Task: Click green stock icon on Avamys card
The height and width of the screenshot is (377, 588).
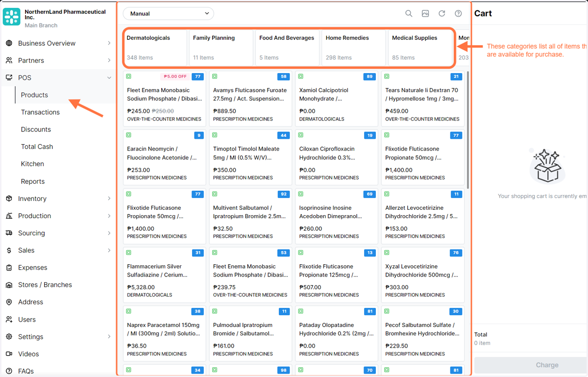Action: [x=215, y=76]
